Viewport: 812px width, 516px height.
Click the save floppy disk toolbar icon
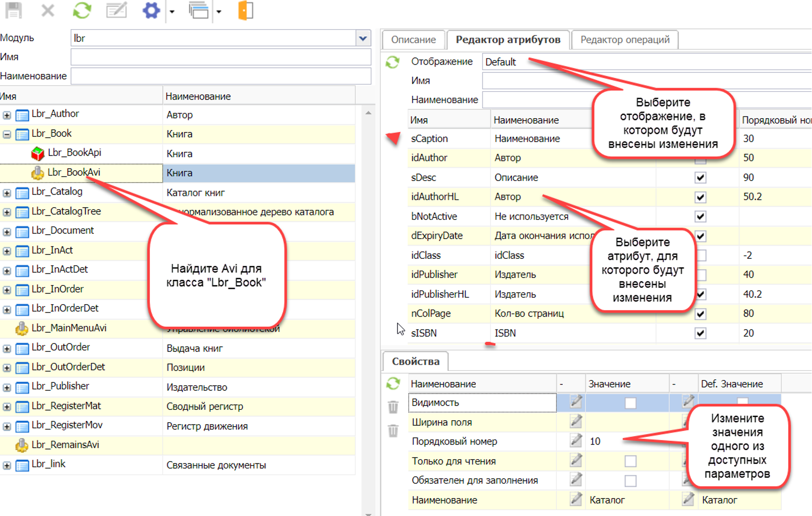pyautogui.click(x=13, y=10)
